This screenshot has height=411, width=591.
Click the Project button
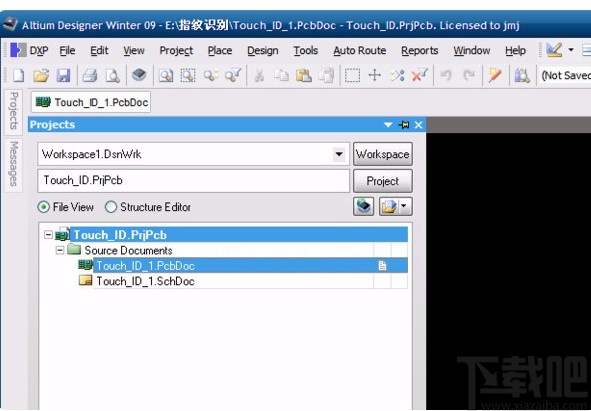(383, 181)
